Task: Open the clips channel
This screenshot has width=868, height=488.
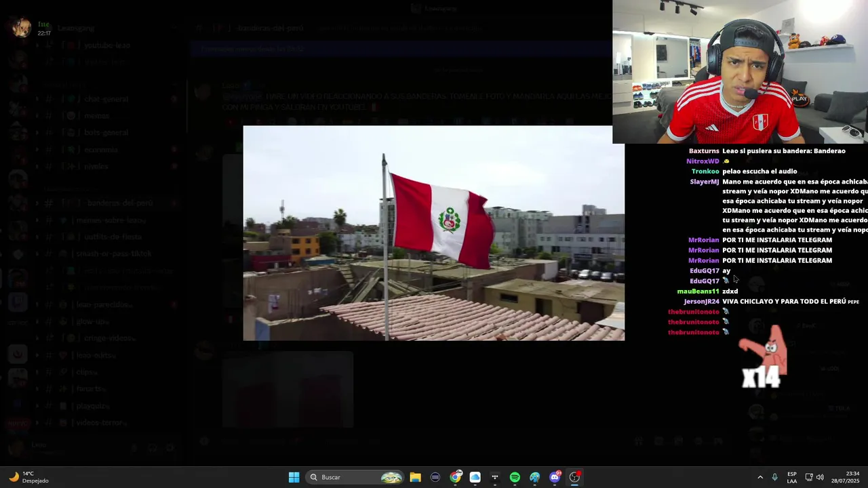Action: 87,372
